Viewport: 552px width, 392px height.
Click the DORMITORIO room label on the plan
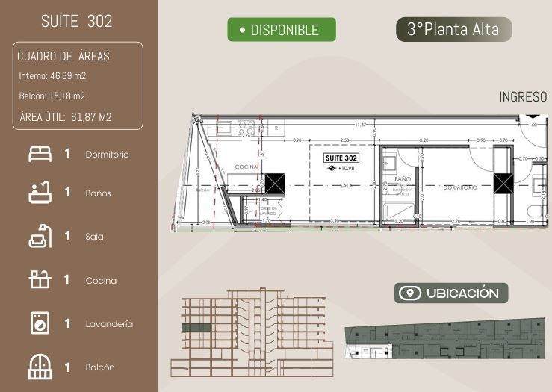pyautogui.click(x=460, y=187)
